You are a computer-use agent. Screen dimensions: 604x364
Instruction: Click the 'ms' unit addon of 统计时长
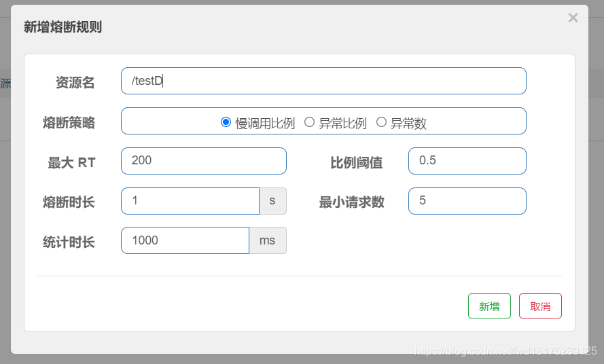pyautogui.click(x=268, y=240)
